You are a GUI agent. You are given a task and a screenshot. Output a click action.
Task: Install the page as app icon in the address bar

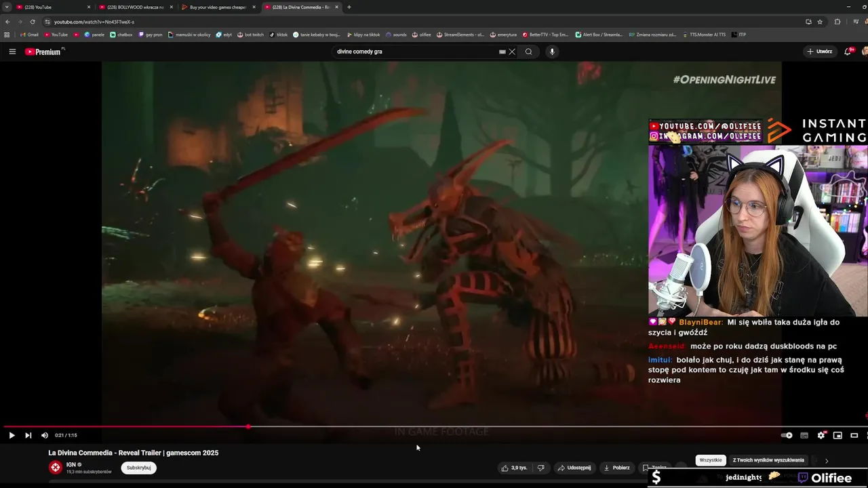coord(808,22)
